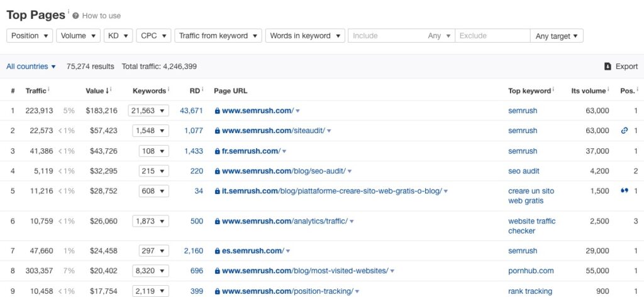The height and width of the screenshot is (297, 644).
Task: Open the caret menu after www.semrush.com/siteaudit/
Action: click(x=329, y=131)
